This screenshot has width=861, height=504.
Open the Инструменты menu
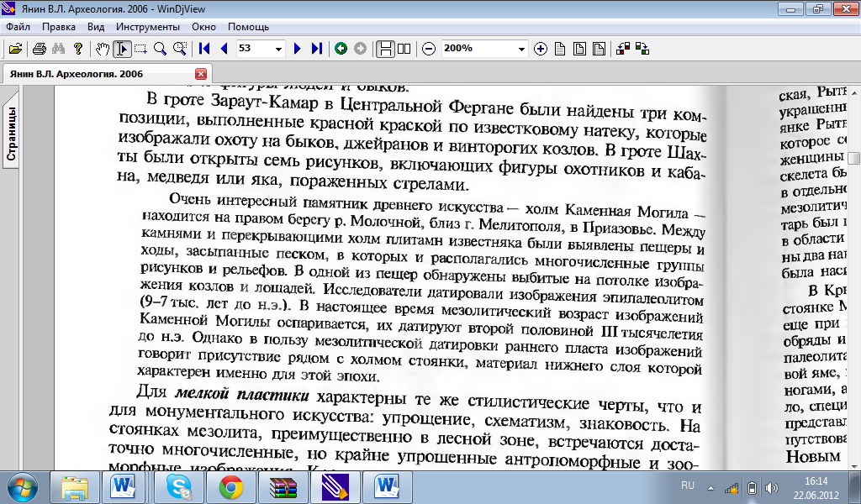pos(148,26)
